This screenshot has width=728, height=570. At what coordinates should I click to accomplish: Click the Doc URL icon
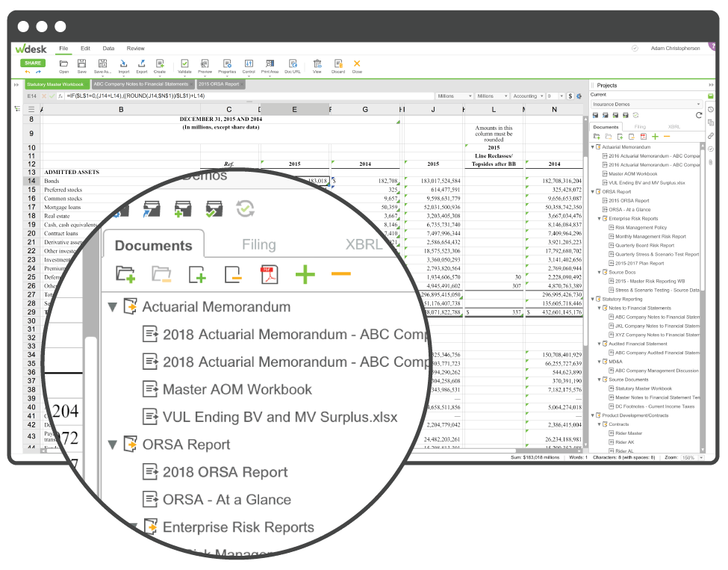pos(293,63)
